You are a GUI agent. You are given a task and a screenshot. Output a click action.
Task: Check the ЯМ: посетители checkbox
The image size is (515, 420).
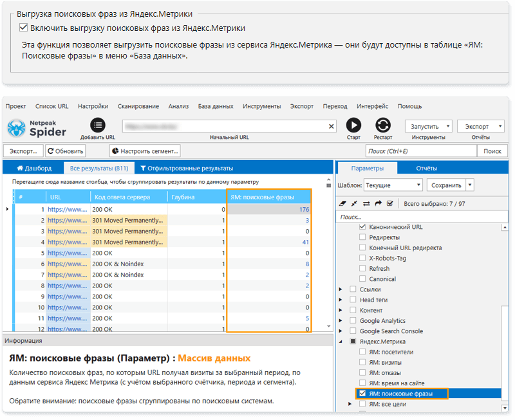pyautogui.click(x=362, y=352)
